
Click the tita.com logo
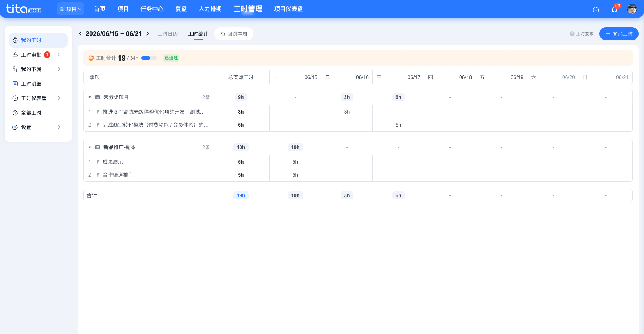coord(24,9)
